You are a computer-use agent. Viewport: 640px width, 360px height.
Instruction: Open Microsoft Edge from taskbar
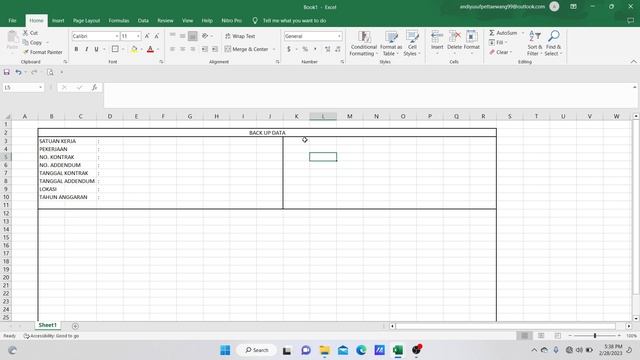(x=361, y=350)
